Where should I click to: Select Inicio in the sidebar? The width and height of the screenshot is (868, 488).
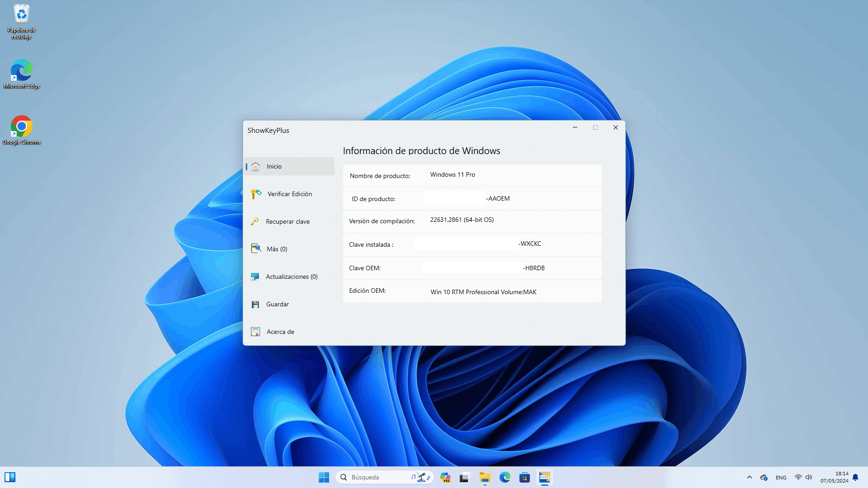(274, 166)
